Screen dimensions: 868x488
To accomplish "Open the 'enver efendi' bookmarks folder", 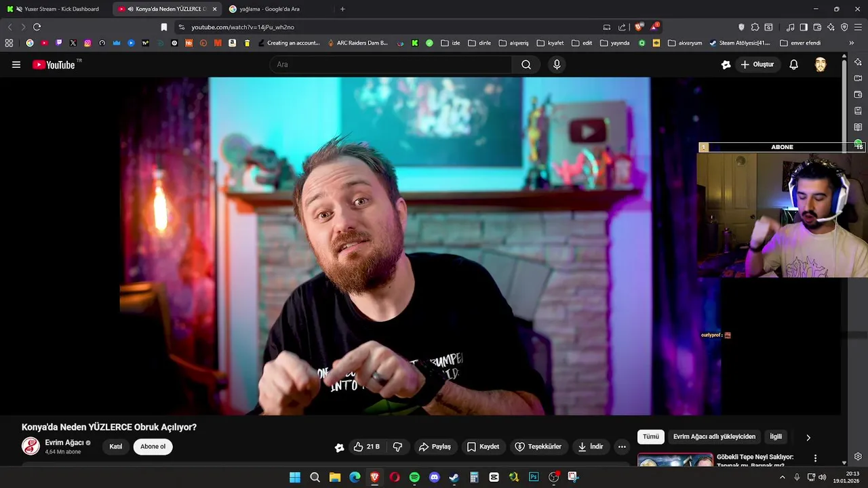I will click(800, 43).
